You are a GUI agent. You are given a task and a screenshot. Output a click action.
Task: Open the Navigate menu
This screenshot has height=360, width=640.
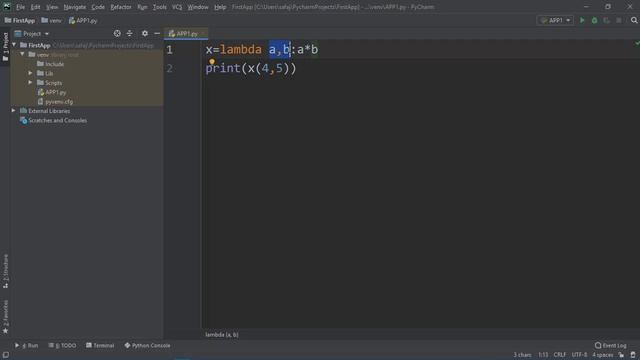[75, 7]
